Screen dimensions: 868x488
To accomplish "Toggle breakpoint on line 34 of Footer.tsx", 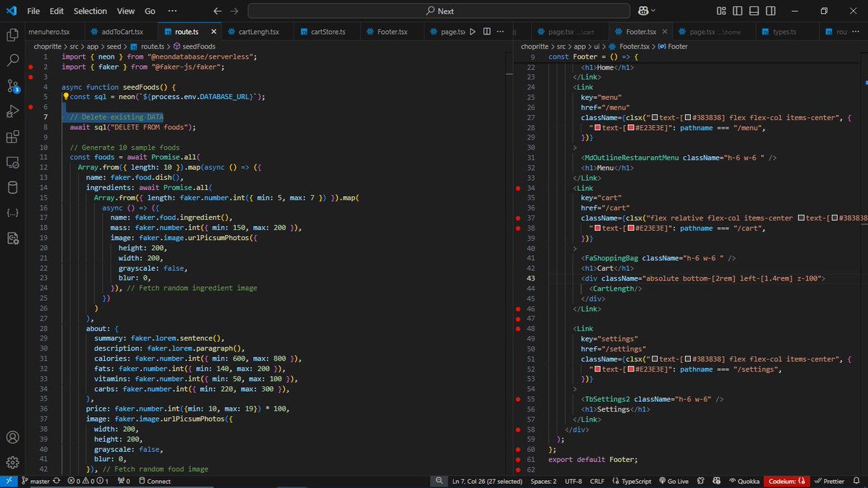I will coord(518,187).
